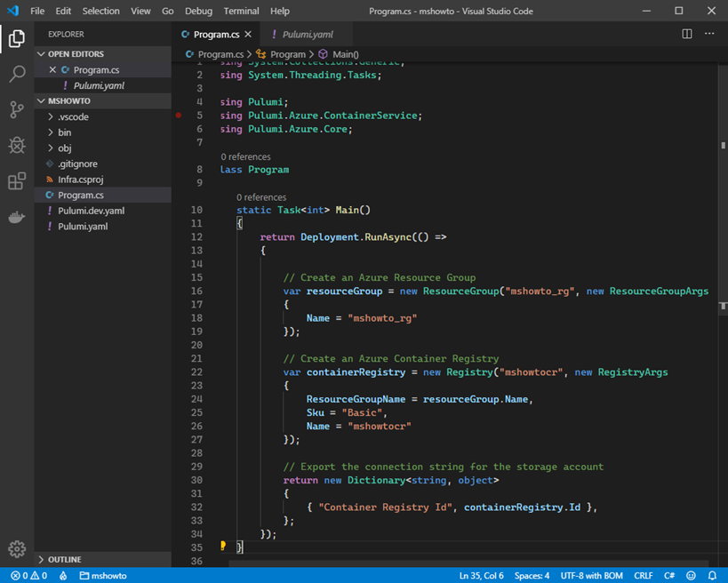Open the Source Control view icon

(17, 109)
